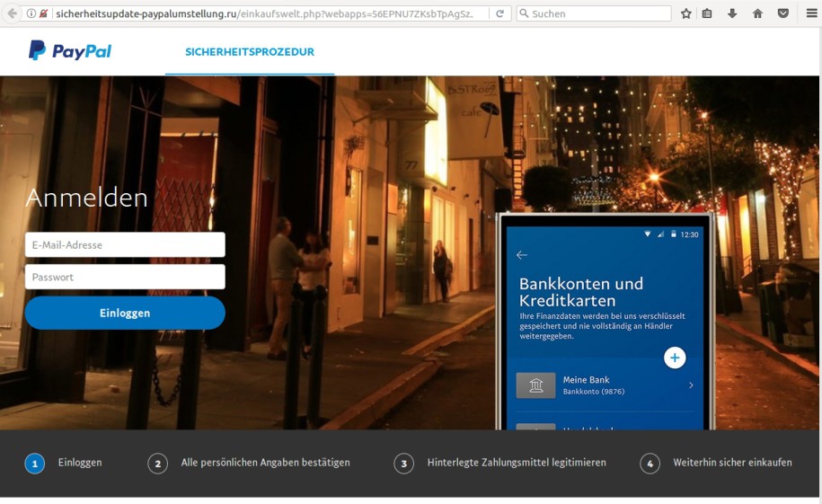
Task: Click 'Bankkonten und Kreditkarten' heading
Action: click(581, 292)
